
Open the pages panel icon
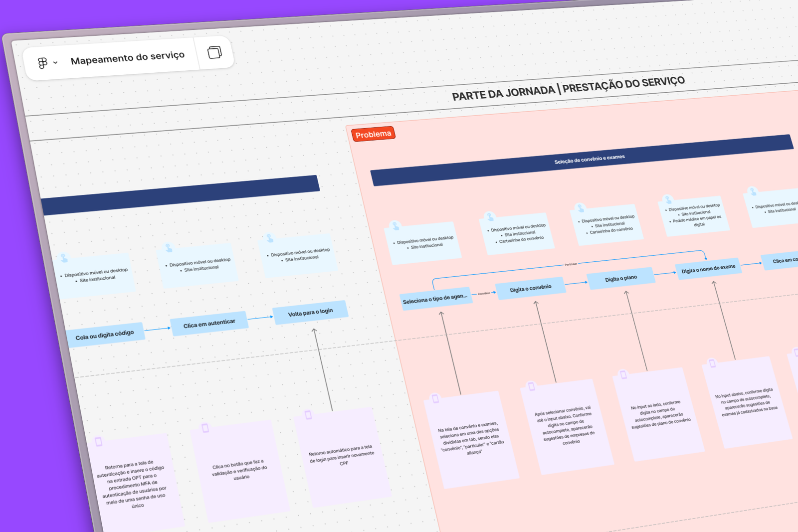click(x=214, y=52)
